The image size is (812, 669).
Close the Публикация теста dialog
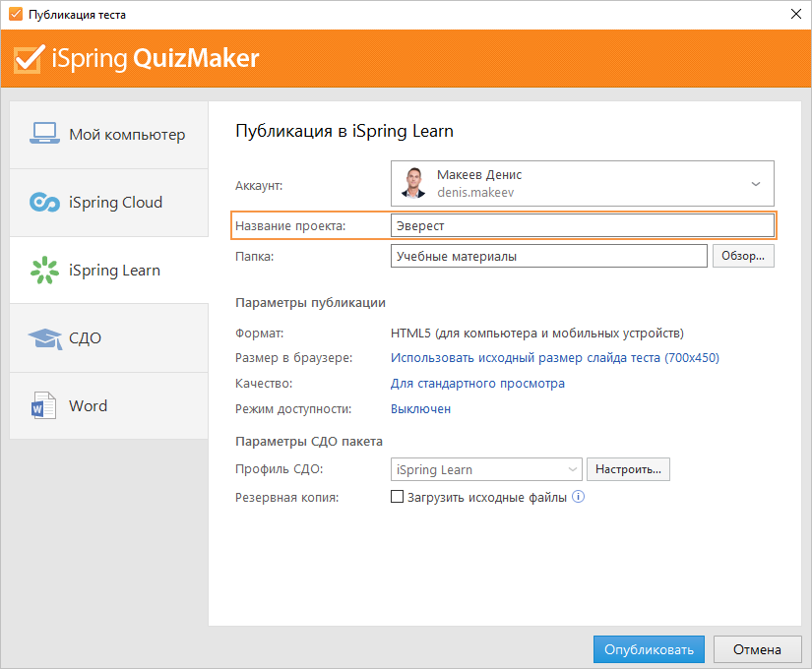[x=796, y=14]
